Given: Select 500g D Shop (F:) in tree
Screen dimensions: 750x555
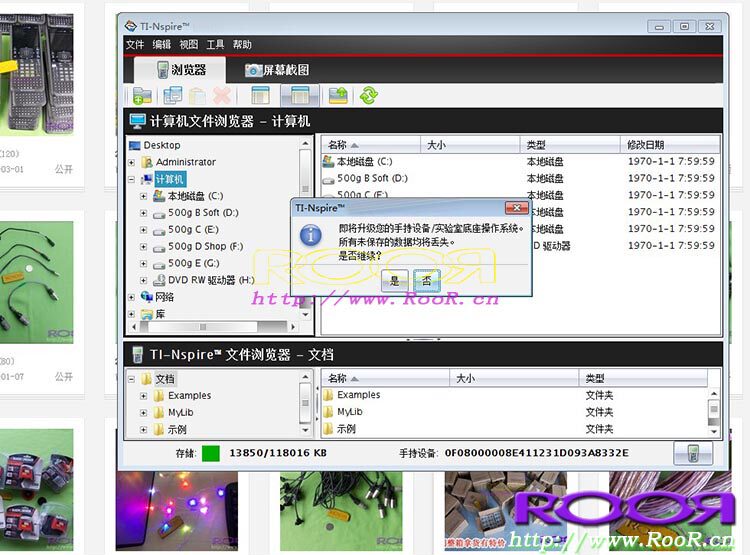Looking at the screenshot, I should pyautogui.click(x=206, y=247).
